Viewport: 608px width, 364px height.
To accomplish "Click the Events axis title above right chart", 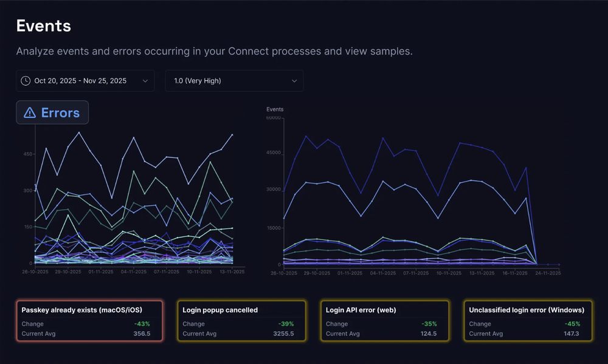I will [x=275, y=109].
